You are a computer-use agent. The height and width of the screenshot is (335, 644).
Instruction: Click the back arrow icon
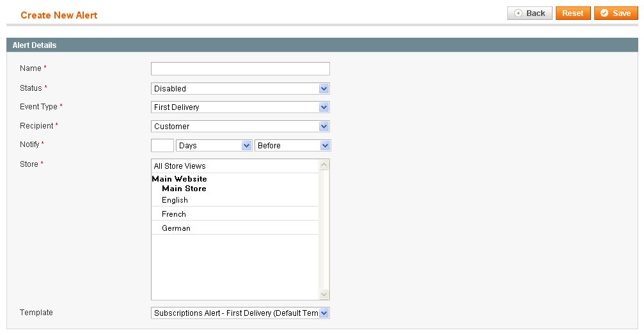(x=518, y=13)
